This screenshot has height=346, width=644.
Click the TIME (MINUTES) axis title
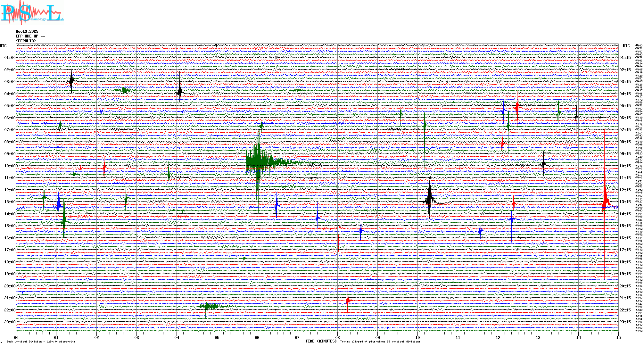pyautogui.click(x=321, y=341)
